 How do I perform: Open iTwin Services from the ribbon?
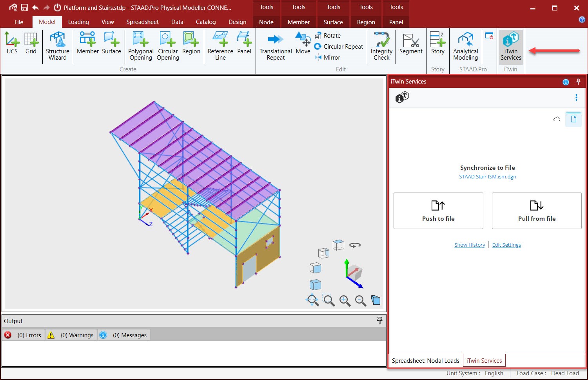(x=511, y=46)
